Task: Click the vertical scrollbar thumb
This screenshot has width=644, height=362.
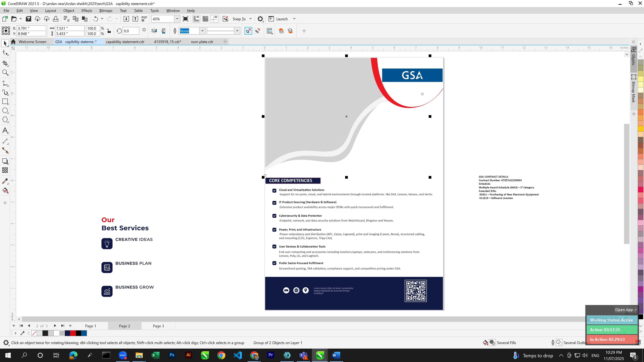Action: (x=627, y=184)
